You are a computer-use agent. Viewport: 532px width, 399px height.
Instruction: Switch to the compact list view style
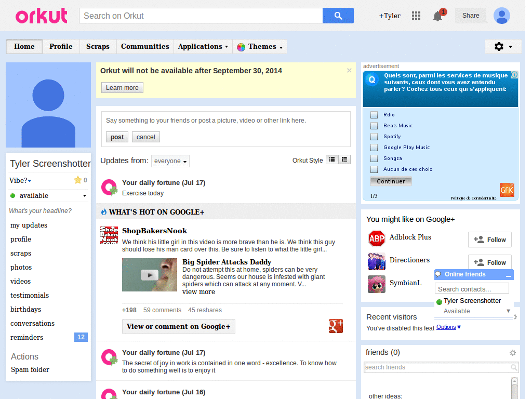coord(332,159)
